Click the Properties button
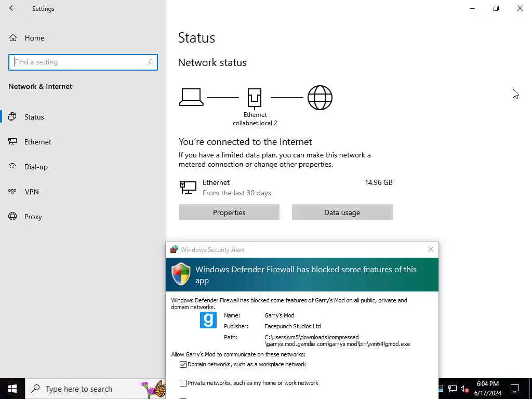Screen dimensions: 532x399 pyautogui.click(x=229, y=212)
